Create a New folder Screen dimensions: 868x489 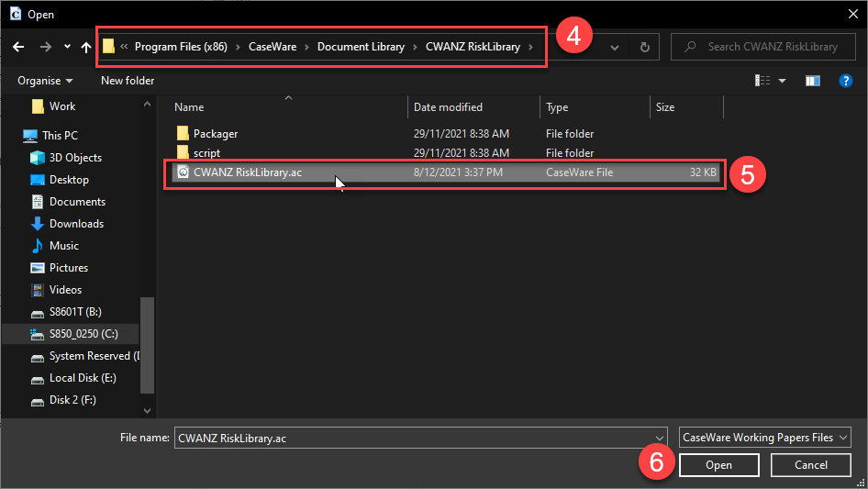coord(128,81)
